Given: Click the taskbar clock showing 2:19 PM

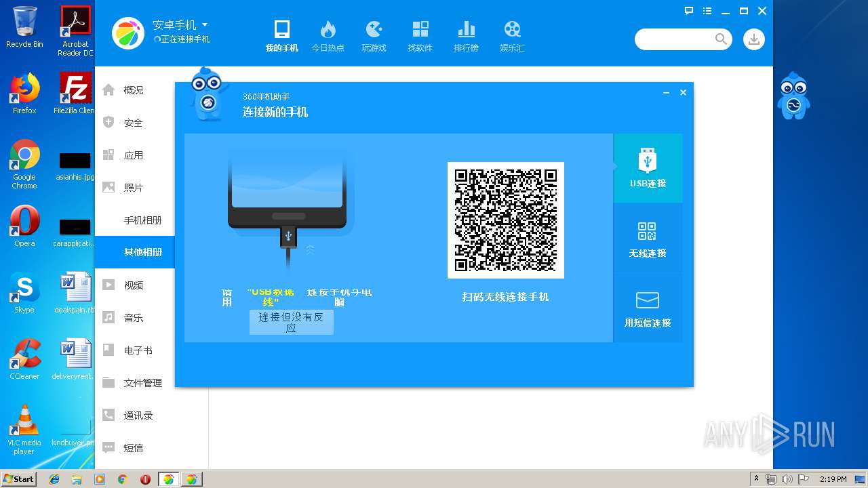Looking at the screenshot, I should click(833, 479).
